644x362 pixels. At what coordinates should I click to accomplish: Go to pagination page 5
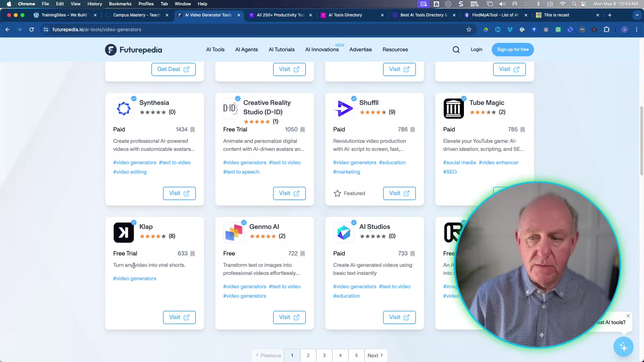(357, 355)
